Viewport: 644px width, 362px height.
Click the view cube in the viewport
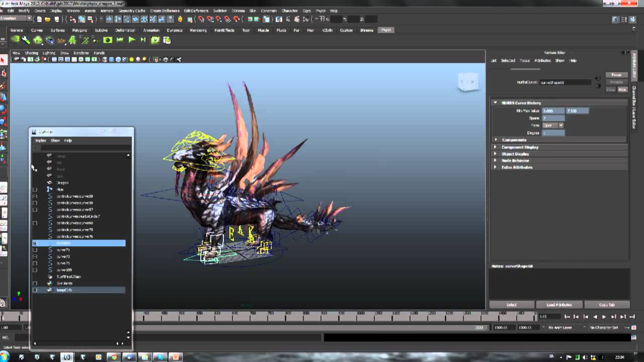tap(468, 82)
